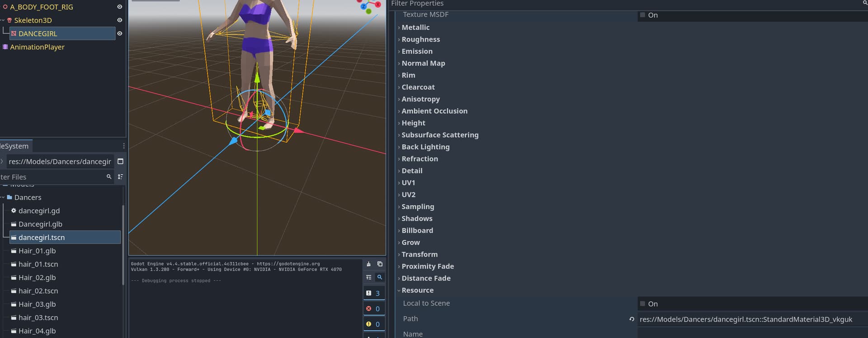The image size is (868, 338).
Task: Click the viewport axis orientation gizmo
Action: tap(370, 6)
